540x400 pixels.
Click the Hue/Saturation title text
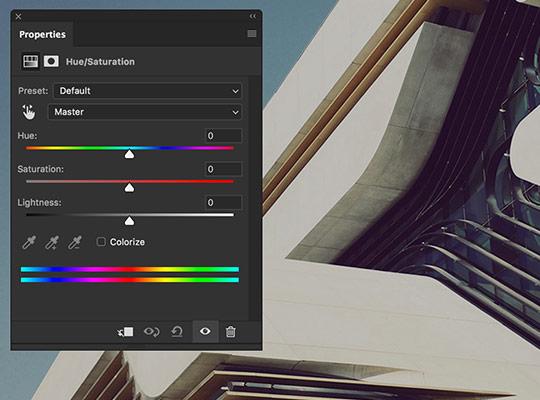coord(100,62)
